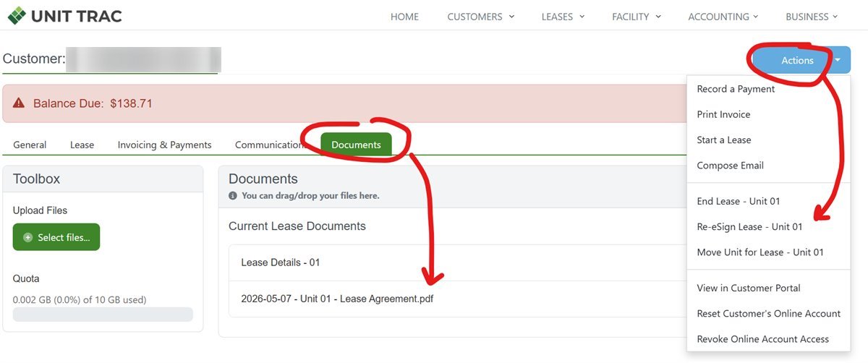Click the Customer name heading
The image size is (868, 363).
(x=111, y=59)
